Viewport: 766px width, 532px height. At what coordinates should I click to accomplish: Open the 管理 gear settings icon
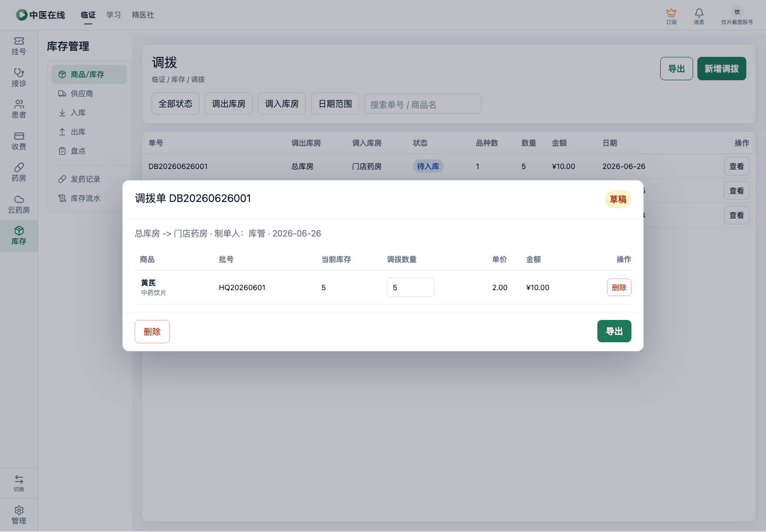(x=19, y=510)
